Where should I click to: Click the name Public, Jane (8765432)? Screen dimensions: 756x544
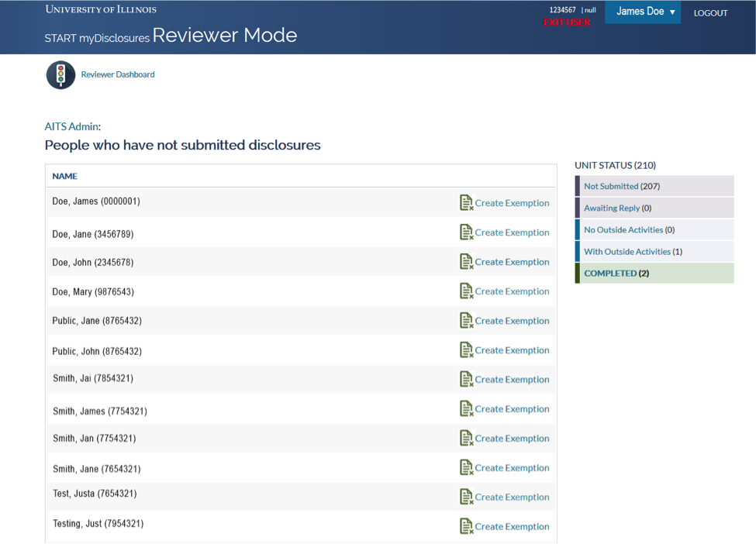(x=97, y=321)
